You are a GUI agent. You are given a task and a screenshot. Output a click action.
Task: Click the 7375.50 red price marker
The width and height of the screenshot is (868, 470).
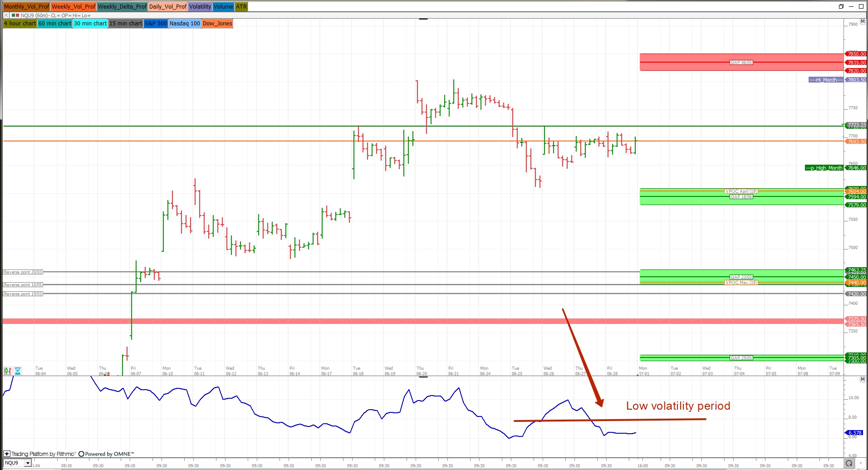tap(856, 319)
